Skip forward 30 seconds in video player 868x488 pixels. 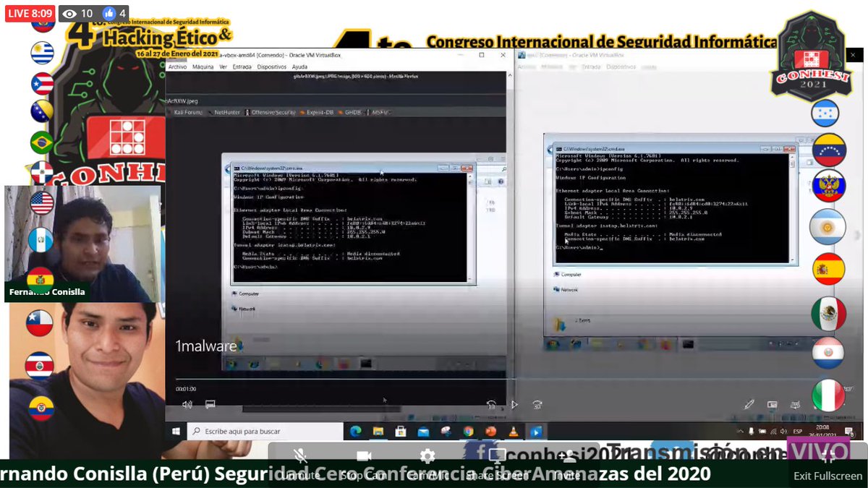point(537,405)
